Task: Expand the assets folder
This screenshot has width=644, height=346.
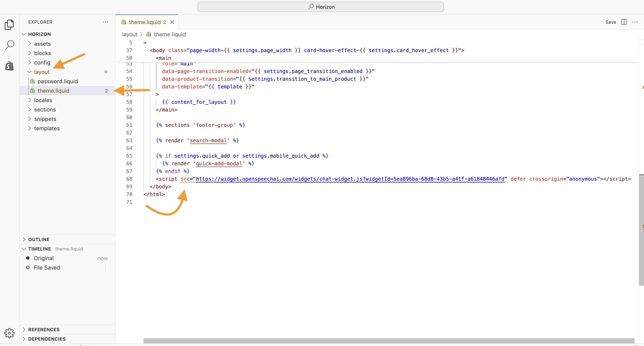Action: click(67, 44)
